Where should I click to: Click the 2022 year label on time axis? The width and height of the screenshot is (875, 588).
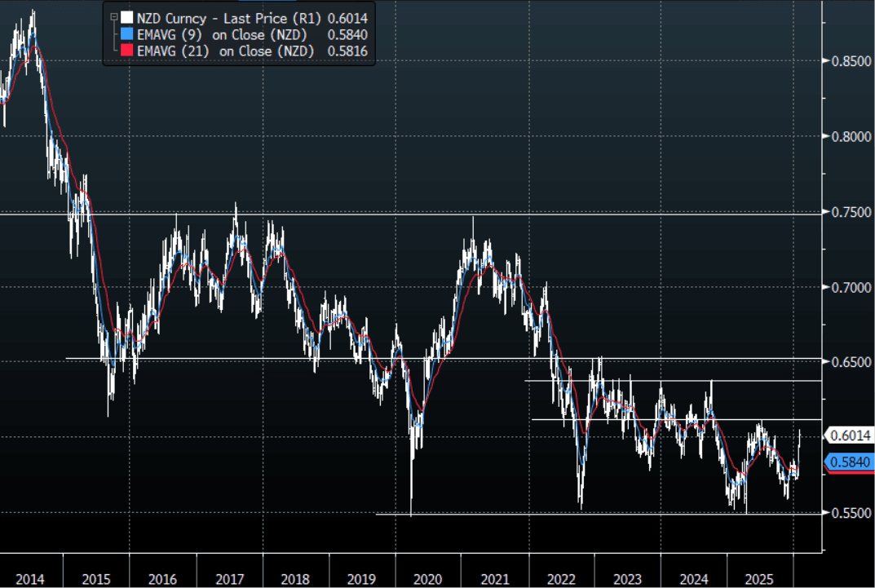point(561,579)
